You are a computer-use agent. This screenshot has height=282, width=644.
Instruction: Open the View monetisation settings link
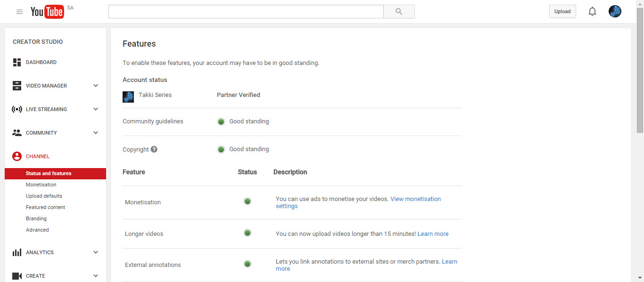point(415,199)
